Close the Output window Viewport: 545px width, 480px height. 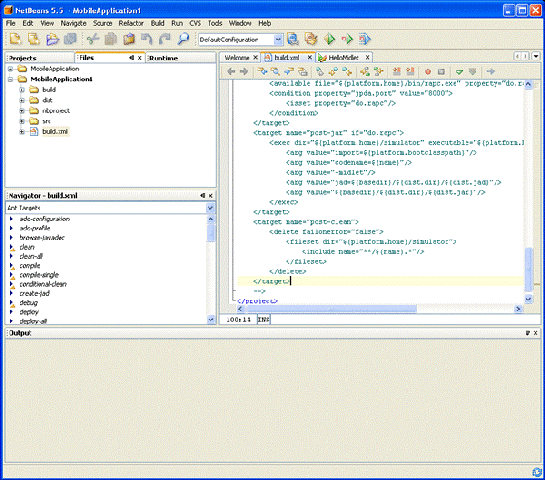coord(536,333)
